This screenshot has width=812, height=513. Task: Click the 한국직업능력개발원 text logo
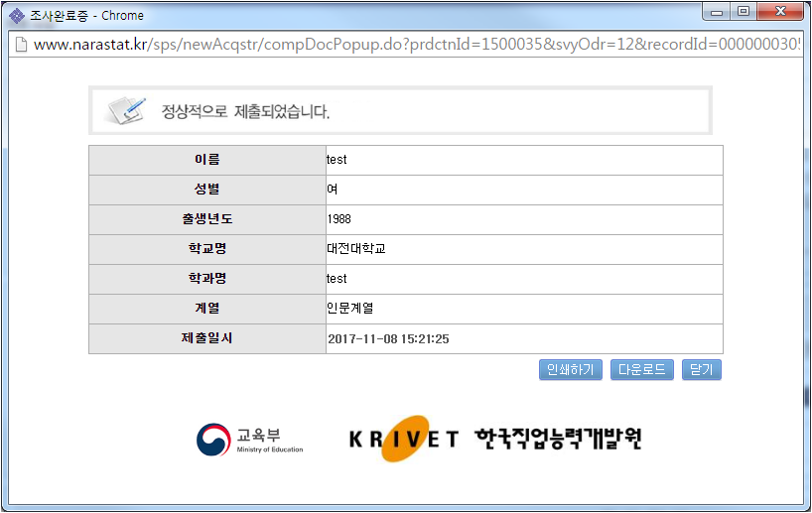point(558,439)
